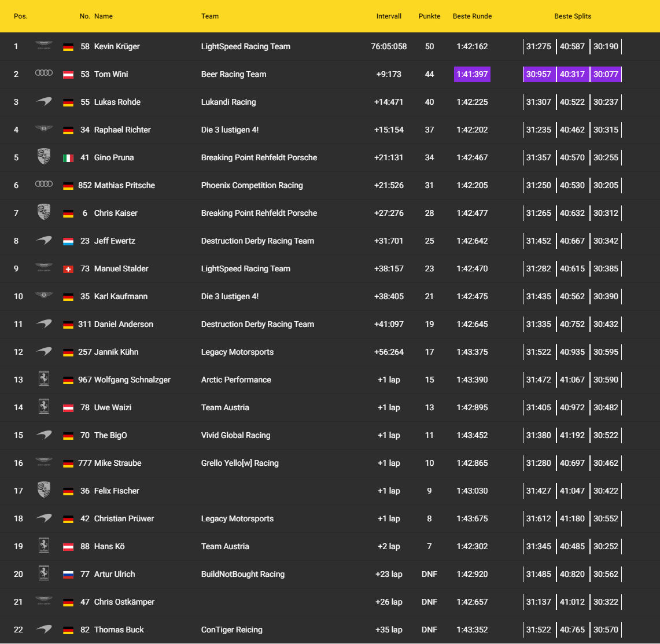660x644 pixels.
Task: Click the driver name Daniel Anderson
Action: coord(124,324)
